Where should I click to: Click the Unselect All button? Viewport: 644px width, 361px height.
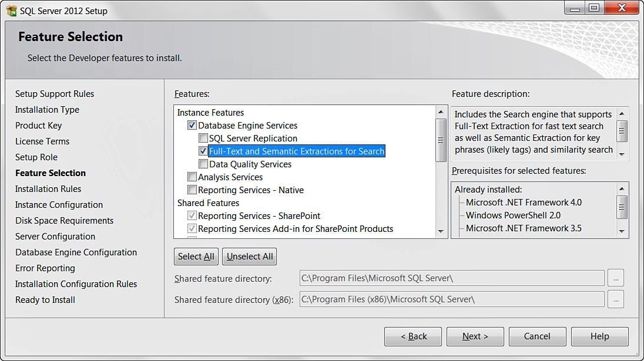[x=250, y=257]
